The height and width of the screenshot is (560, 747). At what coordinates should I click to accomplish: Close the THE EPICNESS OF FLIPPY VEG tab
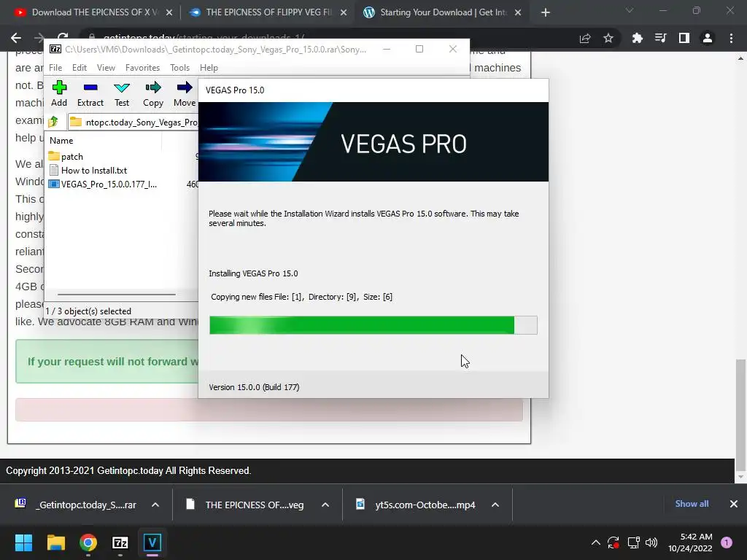click(x=344, y=12)
